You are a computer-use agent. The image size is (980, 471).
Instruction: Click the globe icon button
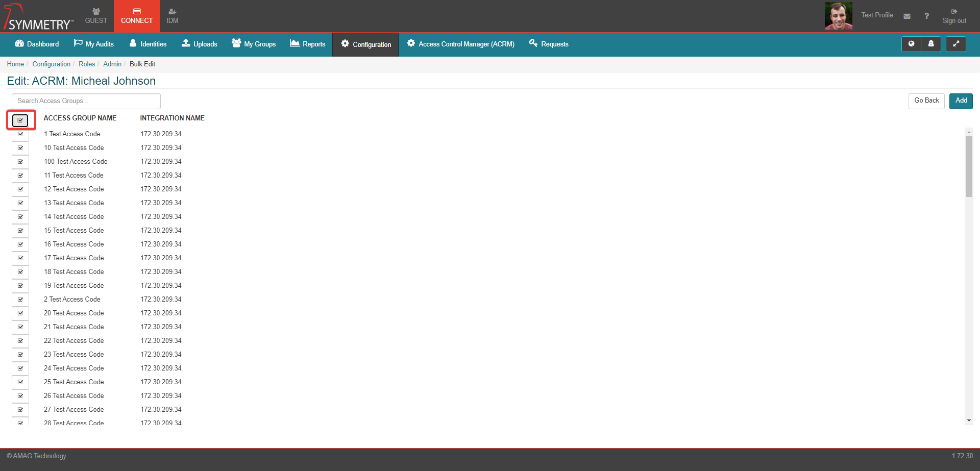(x=911, y=44)
